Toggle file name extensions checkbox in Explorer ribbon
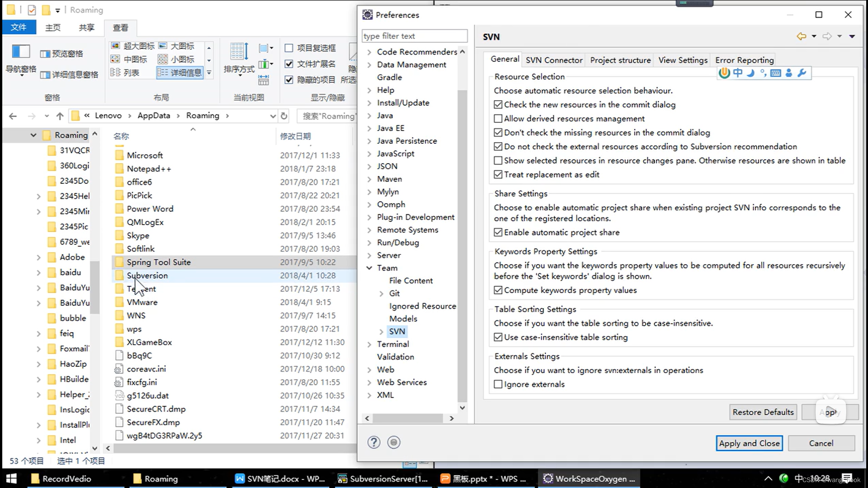 pos(289,64)
